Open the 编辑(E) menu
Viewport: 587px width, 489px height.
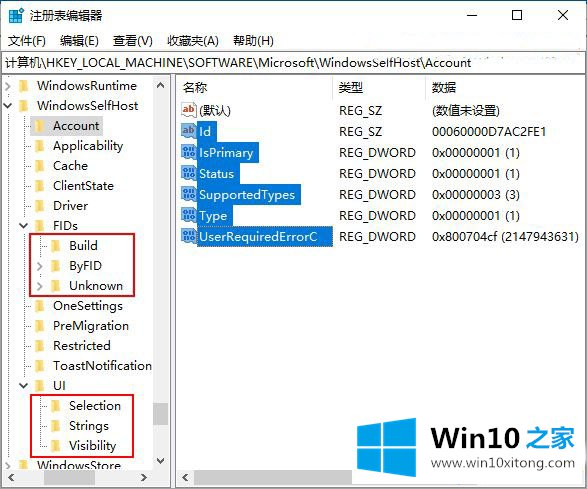pos(79,40)
